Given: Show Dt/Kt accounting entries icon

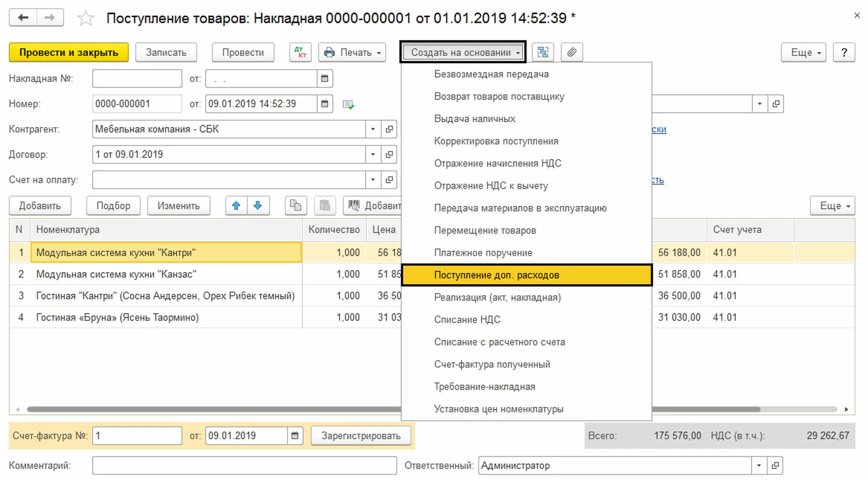Looking at the screenshot, I should point(300,52).
